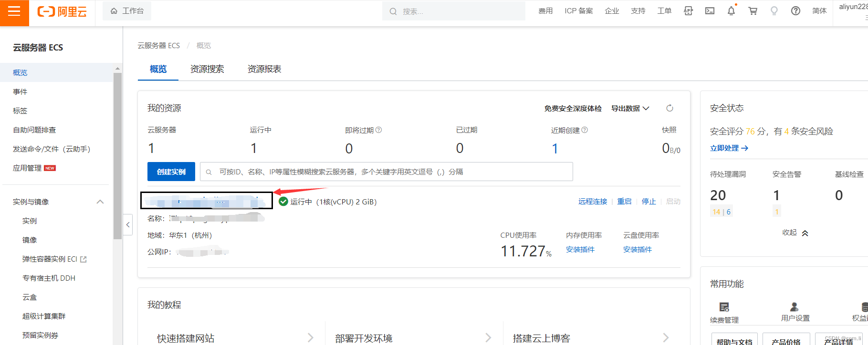The image size is (868, 345).
Task: Click 免费安全深度体检
Action: click(573, 108)
